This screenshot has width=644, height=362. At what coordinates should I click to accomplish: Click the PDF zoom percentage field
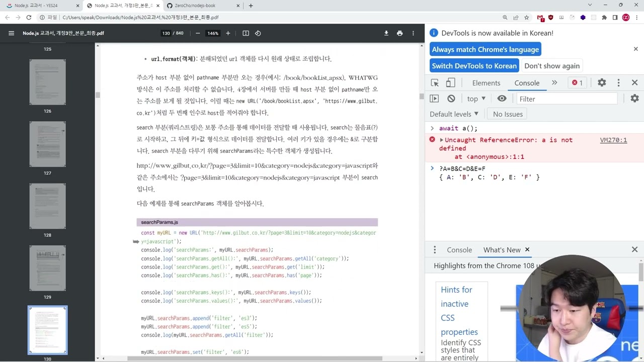(213, 33)
